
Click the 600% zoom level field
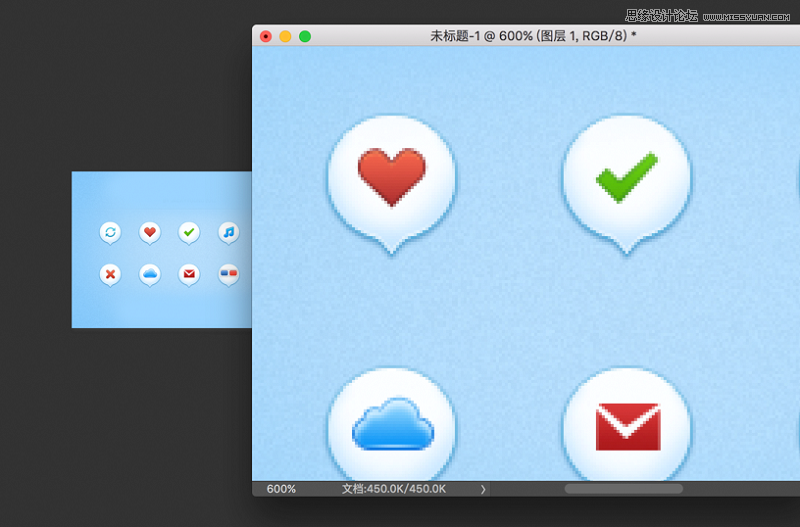click(282, 489)
